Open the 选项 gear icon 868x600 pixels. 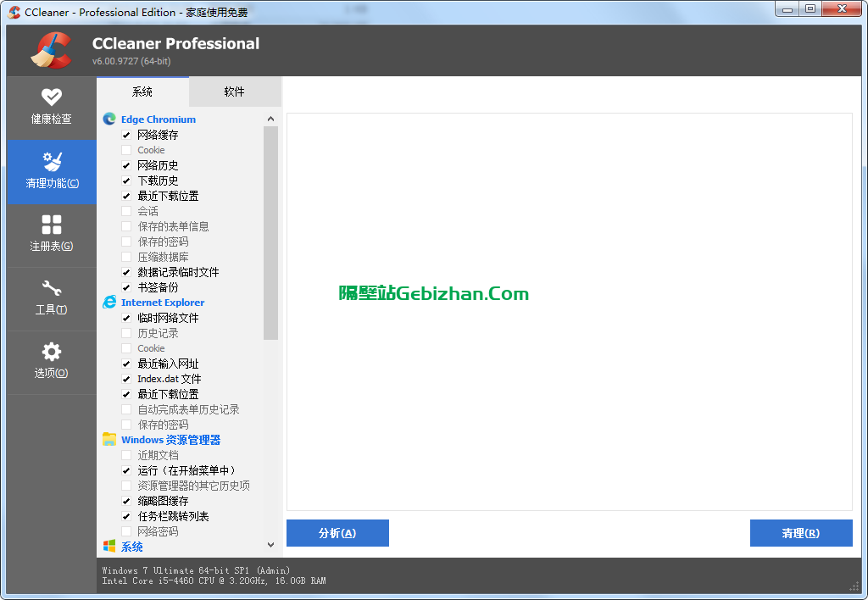pyautogui.click(x=52, y=352)
